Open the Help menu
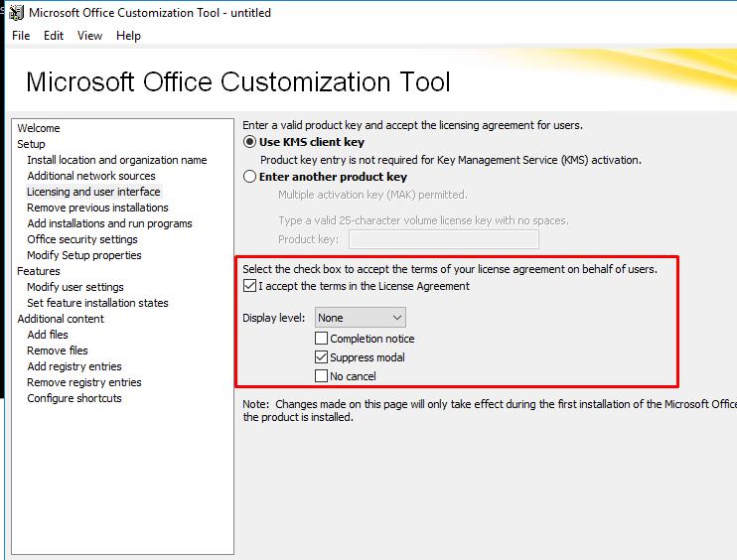The height and width of the screenshot is (560, 737). [128, 36]
